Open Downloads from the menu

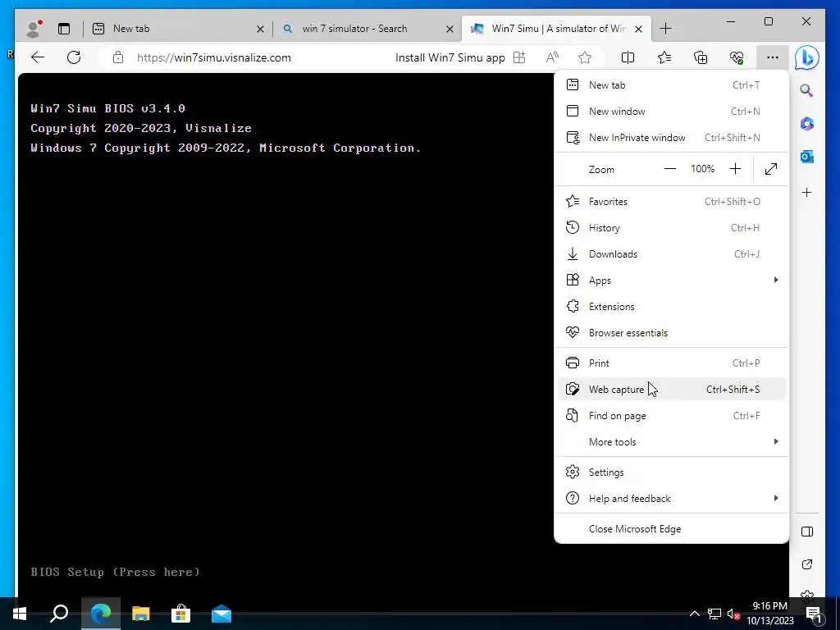[671, 254]
